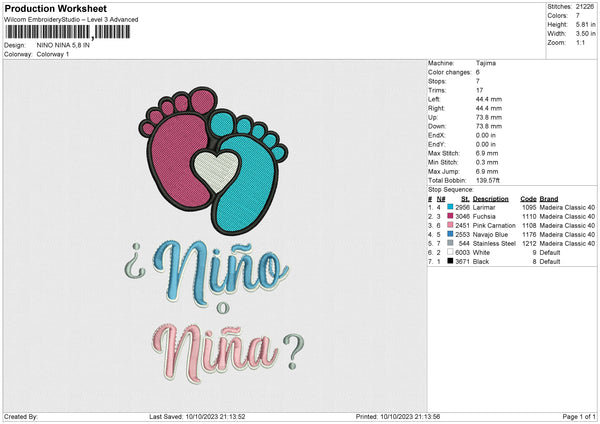Click the baby feet embroidery design
The width and height of the screenshot is (600, 424).
coord(213,161)
